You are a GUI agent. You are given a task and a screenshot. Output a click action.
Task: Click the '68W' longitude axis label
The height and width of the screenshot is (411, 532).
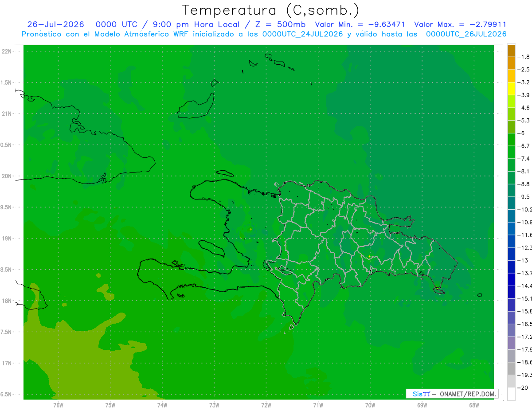[x=473, y=405]
